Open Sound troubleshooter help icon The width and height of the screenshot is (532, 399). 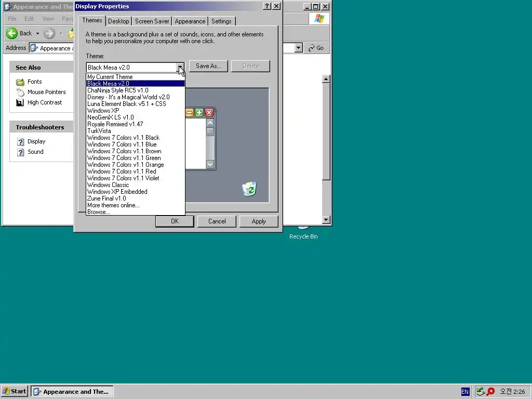tap(21, 152)
